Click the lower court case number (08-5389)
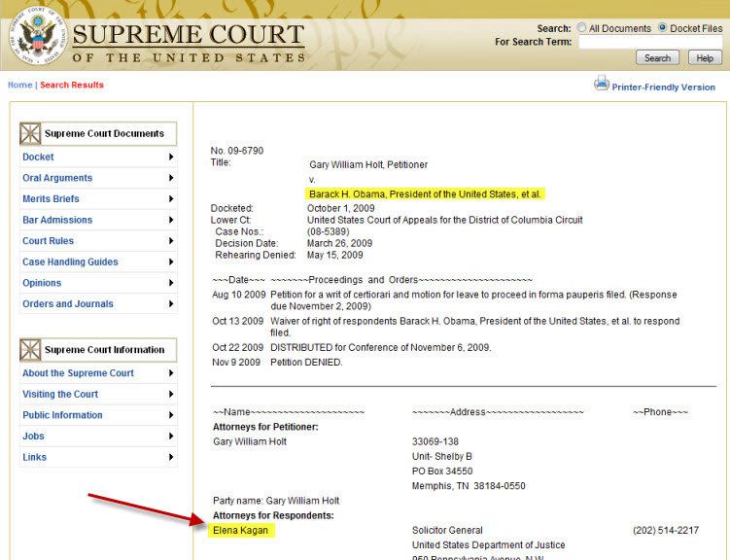Viewport: 730px width, 560px height. [329, 231]
